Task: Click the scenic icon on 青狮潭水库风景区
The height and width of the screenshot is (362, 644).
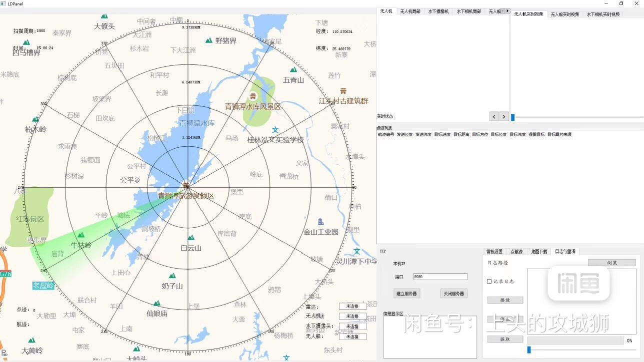Action: click(x=253, y=96)
